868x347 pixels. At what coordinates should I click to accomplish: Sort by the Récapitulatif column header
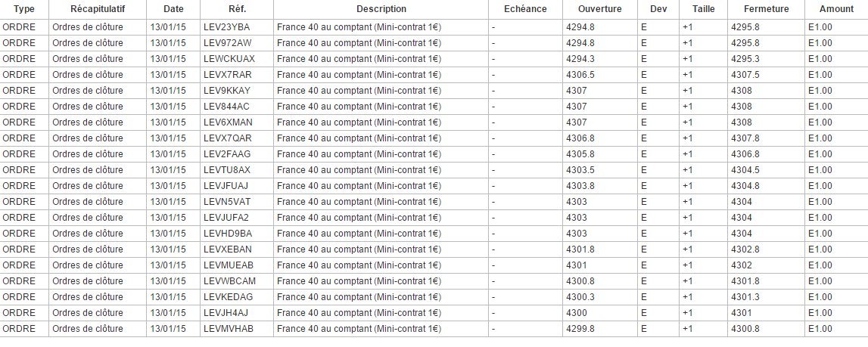98,9
